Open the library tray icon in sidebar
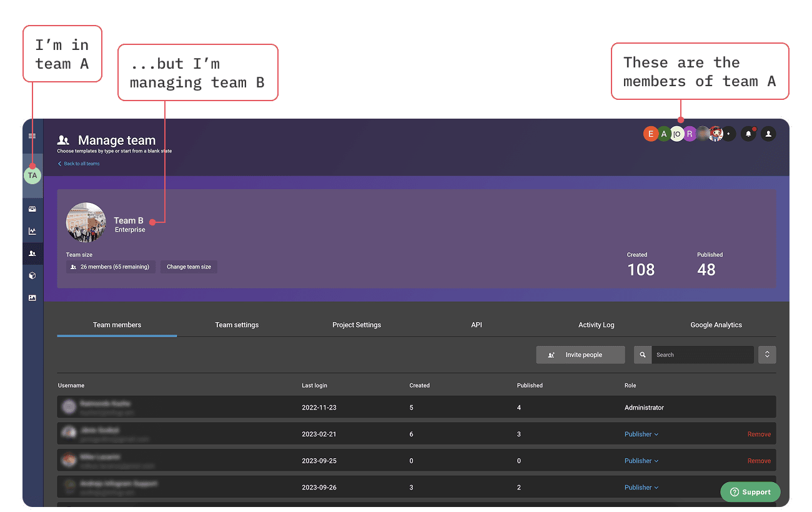This screenshot has height=512, width=812. click(32, 209)
